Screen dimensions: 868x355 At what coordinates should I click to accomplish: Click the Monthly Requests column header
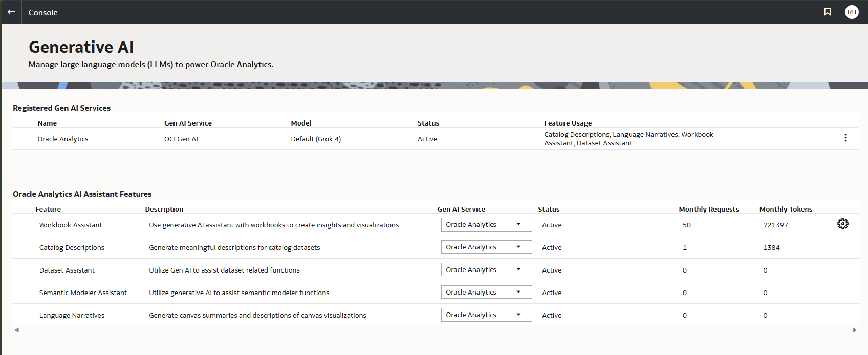(709, 210)
